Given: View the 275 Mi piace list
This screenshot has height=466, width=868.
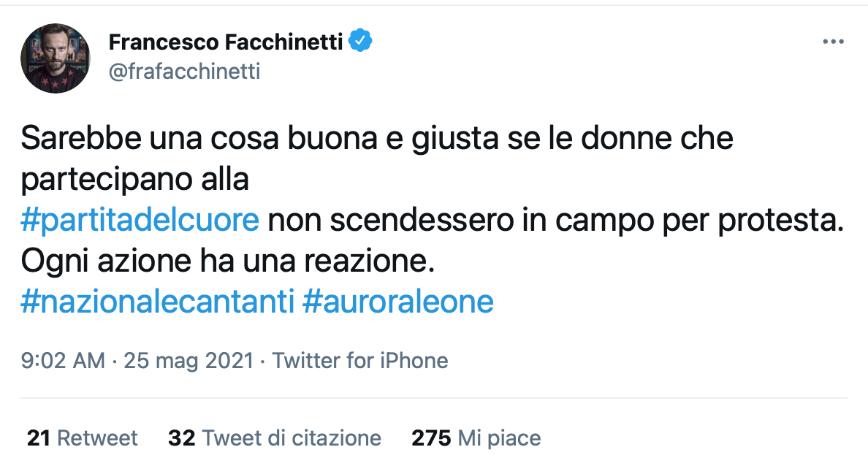Looking at the screenshot, I should 476,438.
